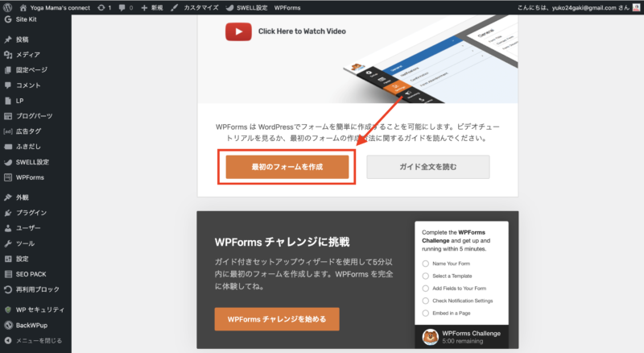
Task: Click the 広告タグ icon in the sidebar
Action: [x=8, y=131]
